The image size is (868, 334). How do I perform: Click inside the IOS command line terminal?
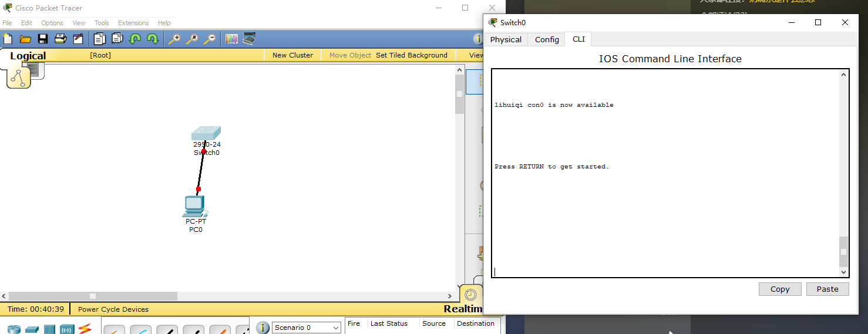pyautogui.click(x=665, y=173)
